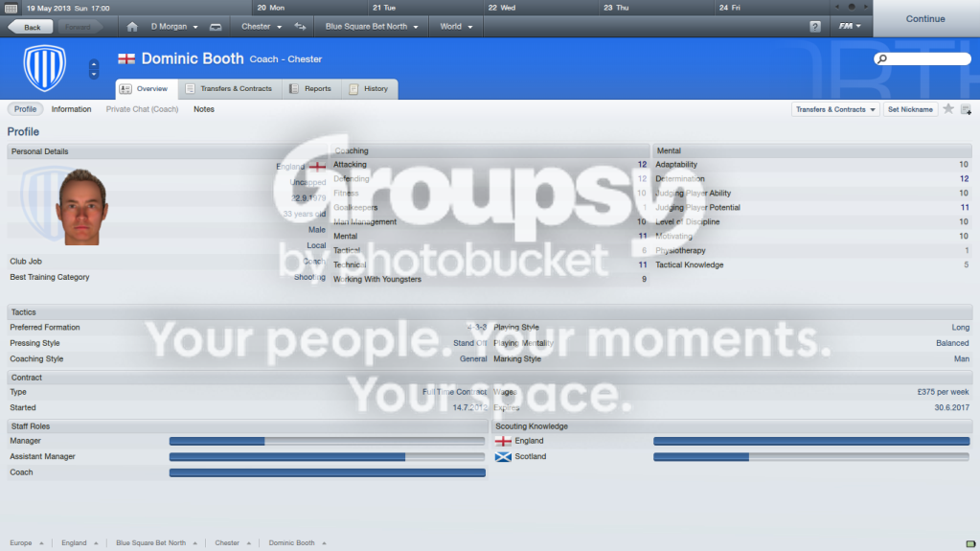Click the calendar centre dot button
Image resolution: width=980 pixels, height=551 pixels.
[x=852, y=7]
